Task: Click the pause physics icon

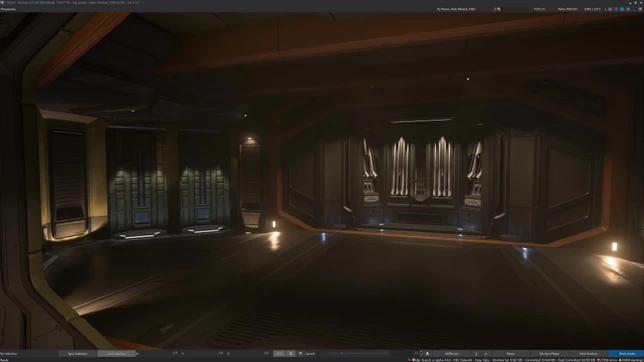Action: (x=476, y=353)
